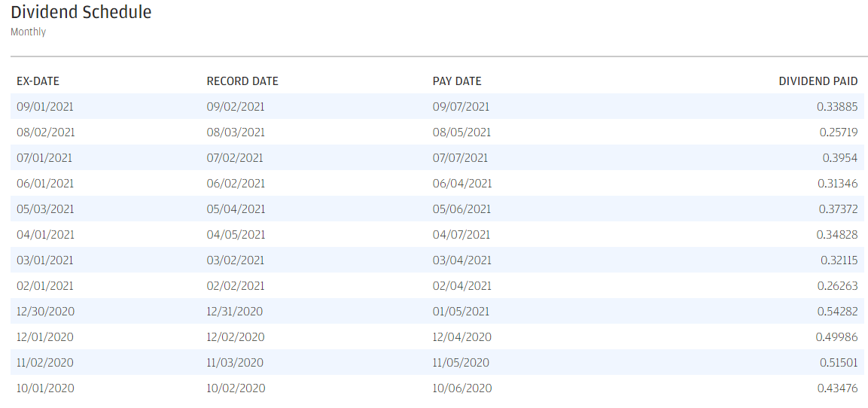Select record date 08/03/2021

pyautogui.click(x=236, y=132)
